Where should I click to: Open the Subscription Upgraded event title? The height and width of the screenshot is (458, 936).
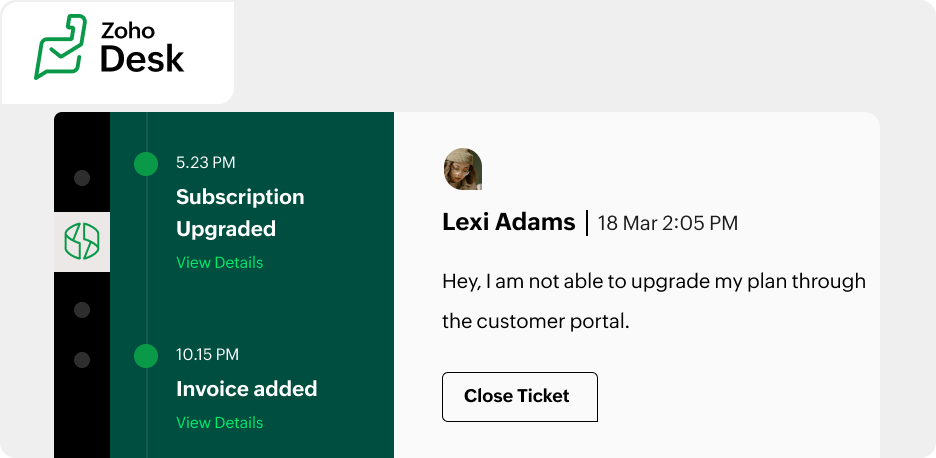pos(240,212)
